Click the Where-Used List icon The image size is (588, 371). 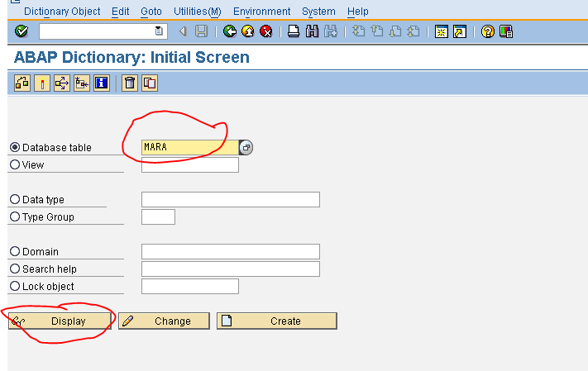62,83
